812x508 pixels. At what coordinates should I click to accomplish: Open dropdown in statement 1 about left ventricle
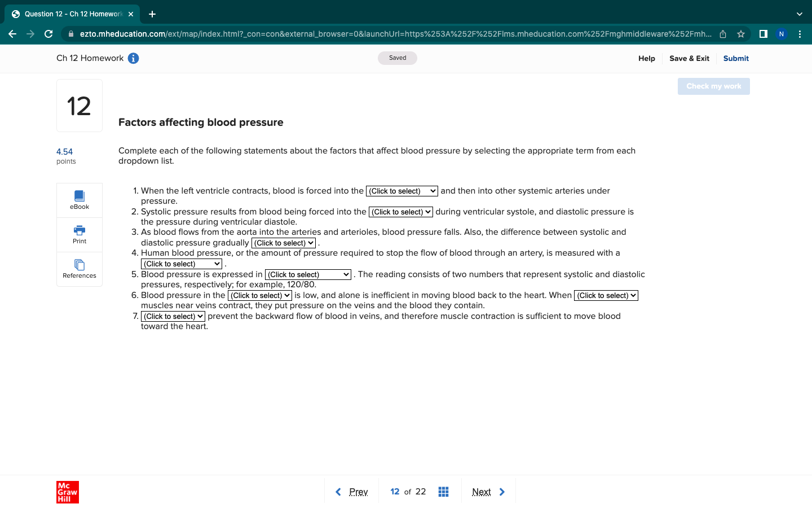(402, 191)
